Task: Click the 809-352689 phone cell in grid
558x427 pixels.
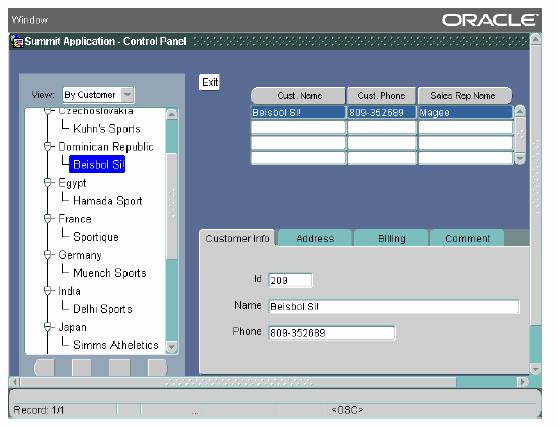Action: [381, 112]
